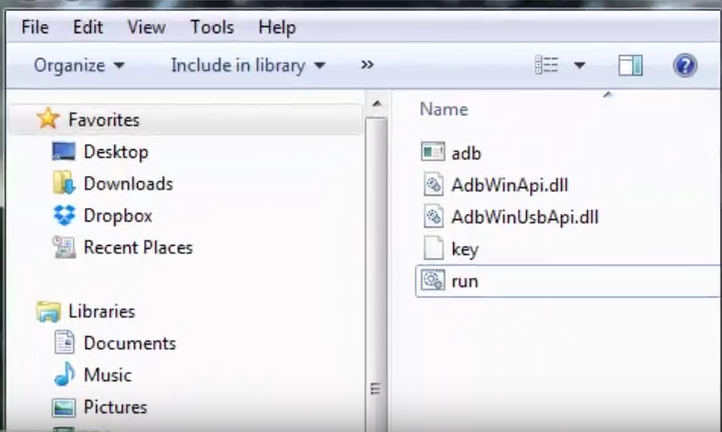Click the Libraries folder icon
This screenshot has width=722, height=432.
pos(48,311)
